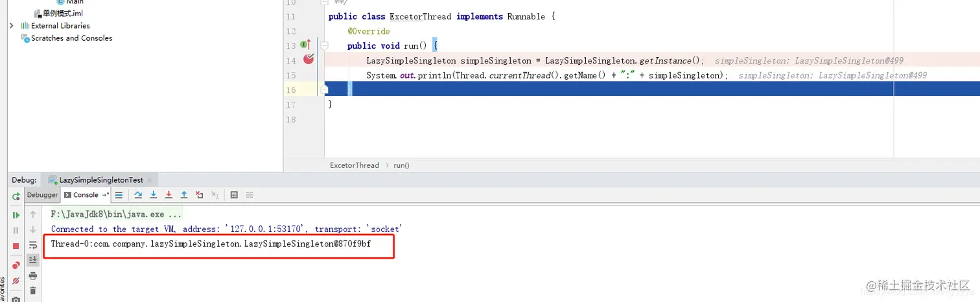Screen dimensions: 980x302
Task: Stop the debug session with red square
Action: pos(16,246)
